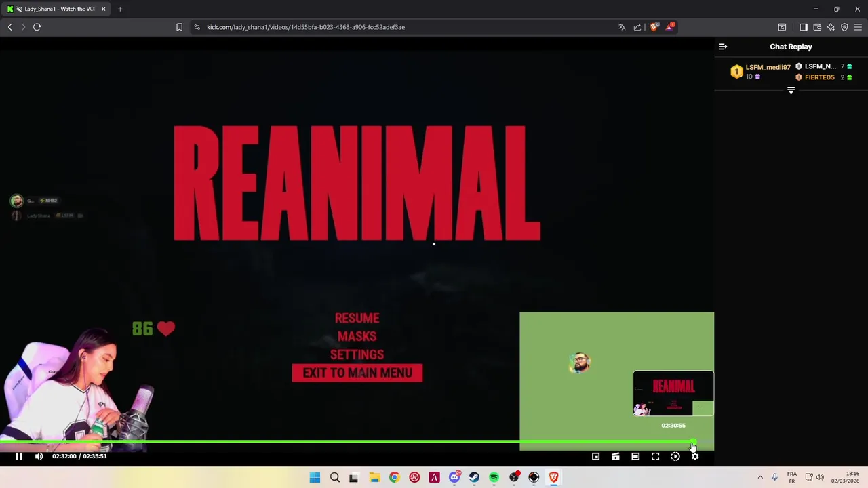Open the tab search button
This screenshot has height=488, width=868.
pos(782,27)
